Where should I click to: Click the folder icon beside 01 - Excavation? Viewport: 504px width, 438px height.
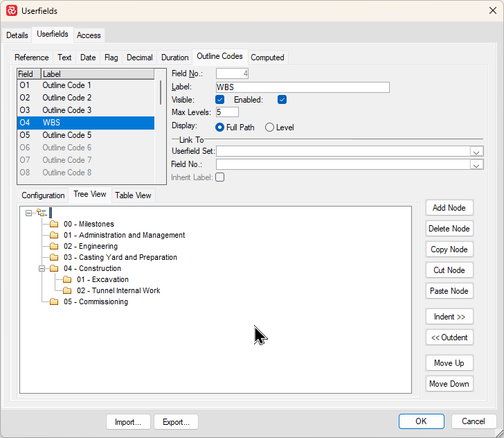tap(67, 279)
